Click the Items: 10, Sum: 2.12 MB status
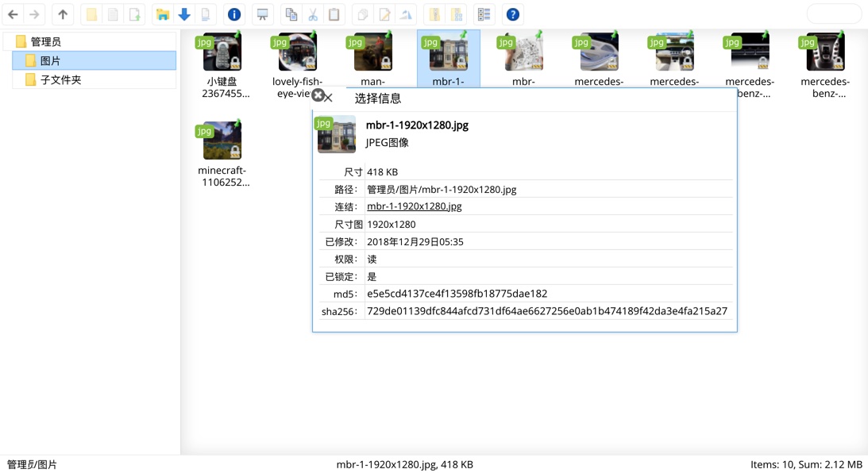Screen dimensions: 868x473 coord(806,465)
